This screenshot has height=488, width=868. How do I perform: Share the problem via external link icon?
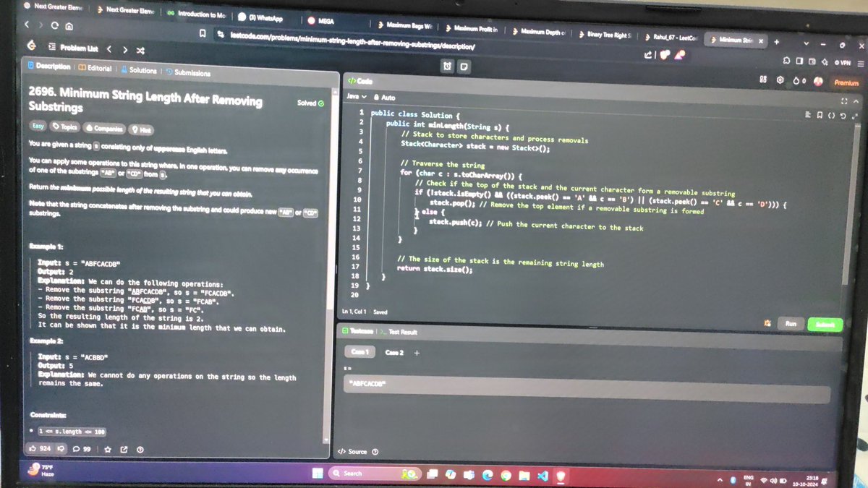click(x=124, y=450)
